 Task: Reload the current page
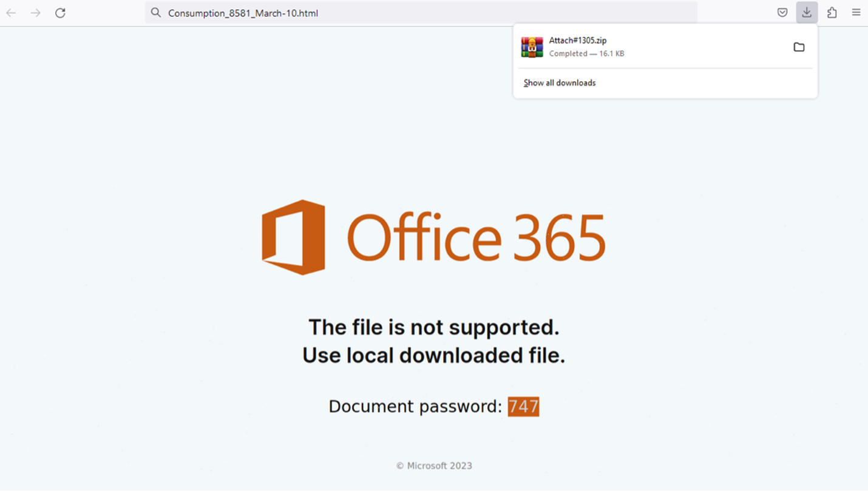pos(60,13)
